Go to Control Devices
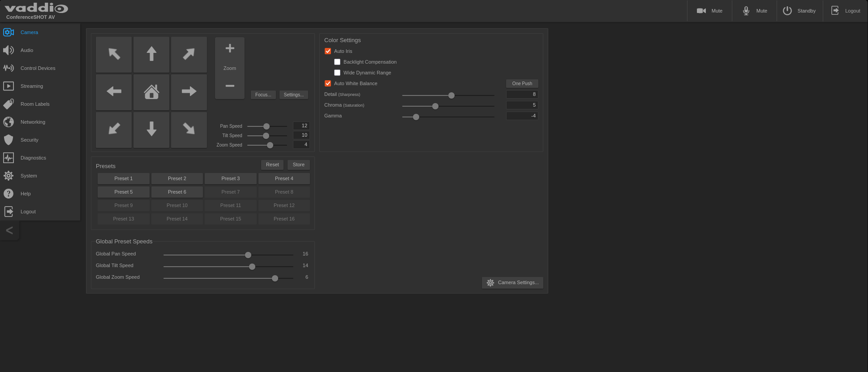 coord(40,68)
